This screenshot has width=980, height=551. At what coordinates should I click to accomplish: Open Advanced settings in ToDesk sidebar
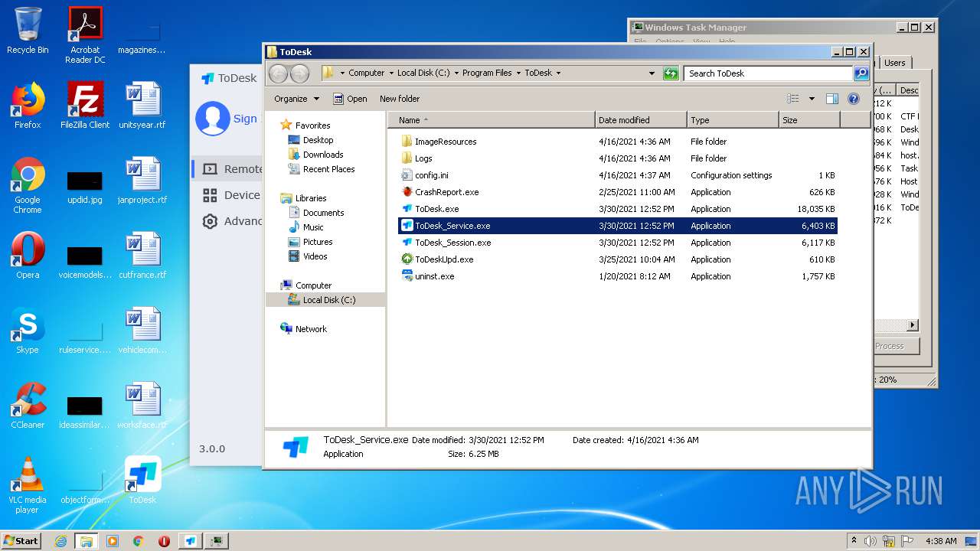(x=227, y=221)
